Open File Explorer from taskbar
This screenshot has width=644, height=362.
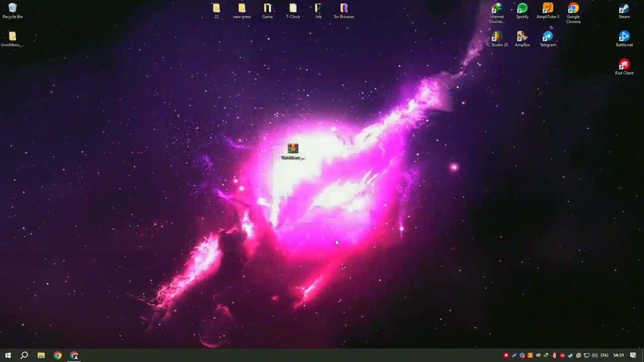pyautogui.click(x=41, y=355)
